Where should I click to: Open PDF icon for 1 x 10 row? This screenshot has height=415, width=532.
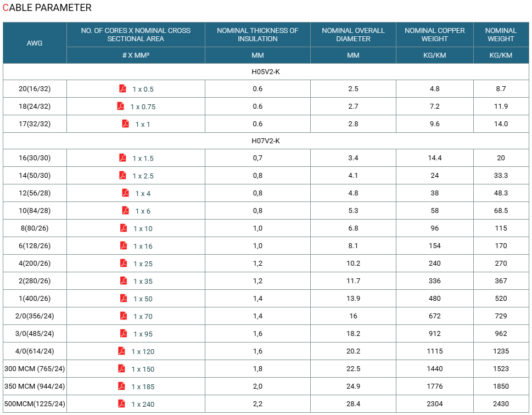pyautogui.click(x=124, y=228)
